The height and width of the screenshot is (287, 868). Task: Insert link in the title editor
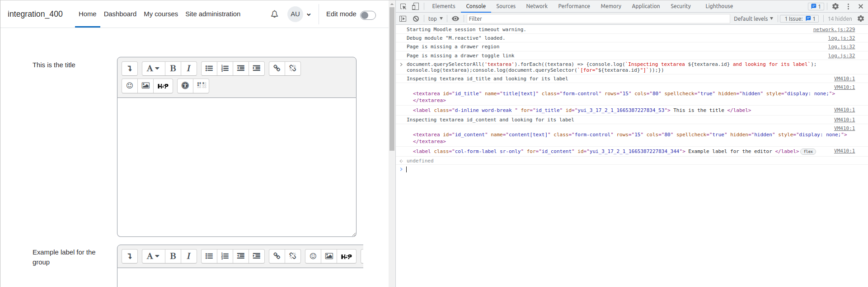pos(277,69)
